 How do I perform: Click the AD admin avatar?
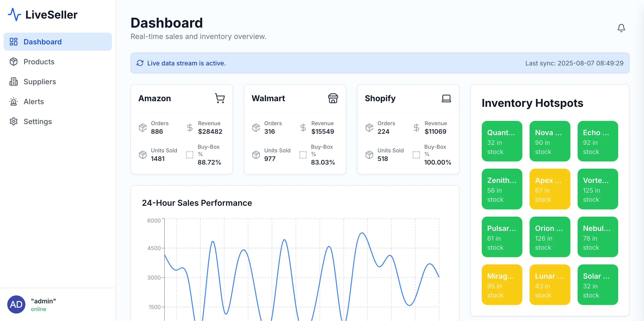[x=16, y=304]
